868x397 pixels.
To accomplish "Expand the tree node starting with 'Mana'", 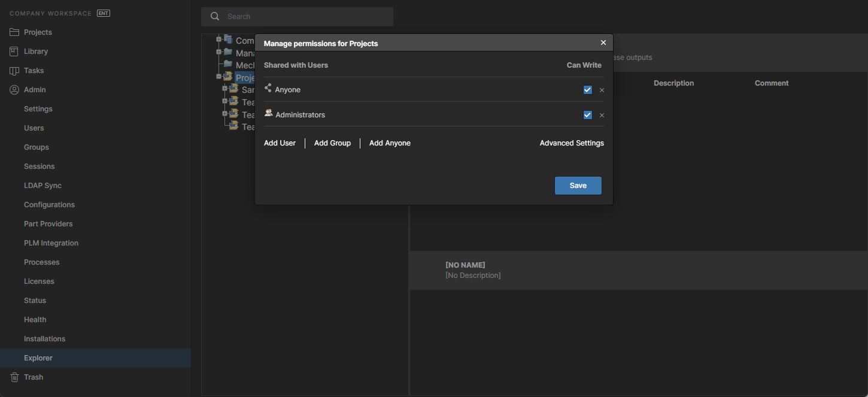I will (x=219, y=52).
